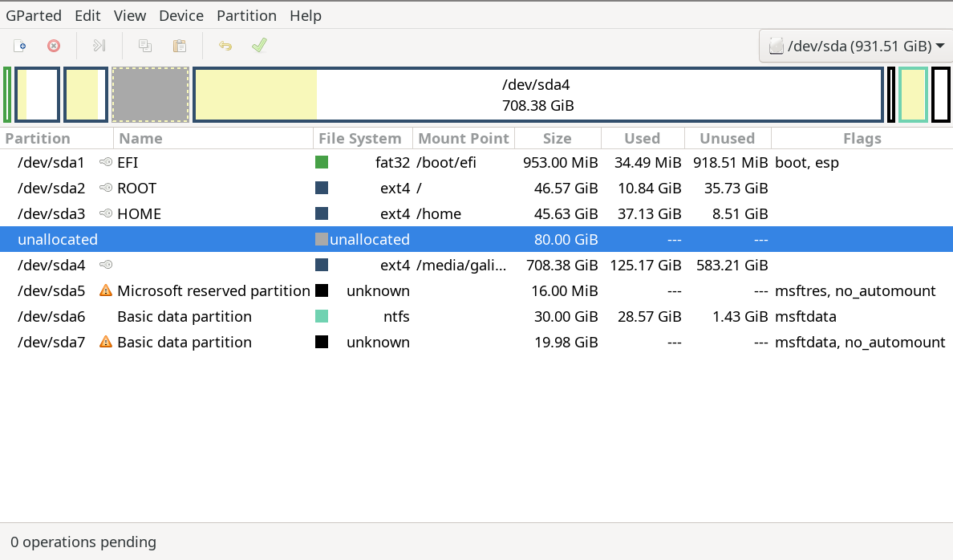Open the GParted menu
953x560 pixels.
point(34,14)
